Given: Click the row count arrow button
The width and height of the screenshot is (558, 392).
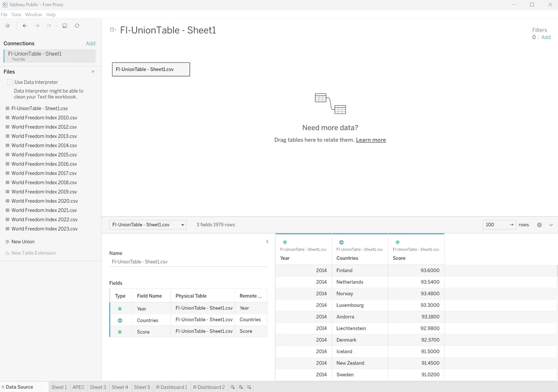Looking at the screenshot, I should pos(511,225).
